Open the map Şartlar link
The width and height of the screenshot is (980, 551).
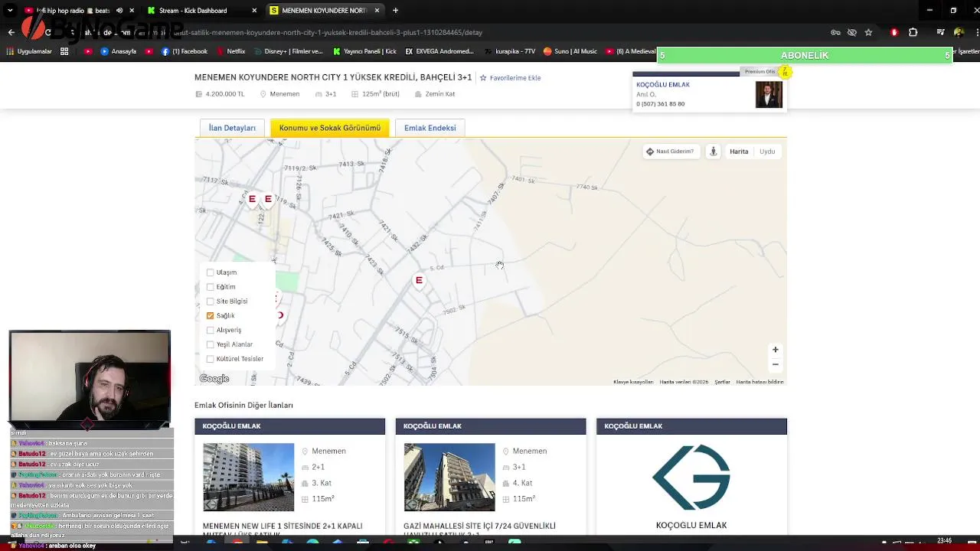[x=722, y=382]
